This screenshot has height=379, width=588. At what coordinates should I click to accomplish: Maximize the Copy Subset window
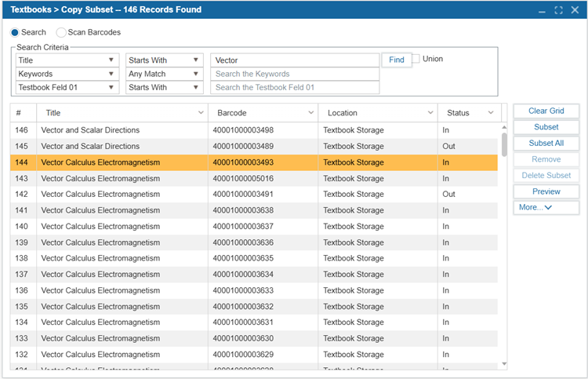[558, 10]
